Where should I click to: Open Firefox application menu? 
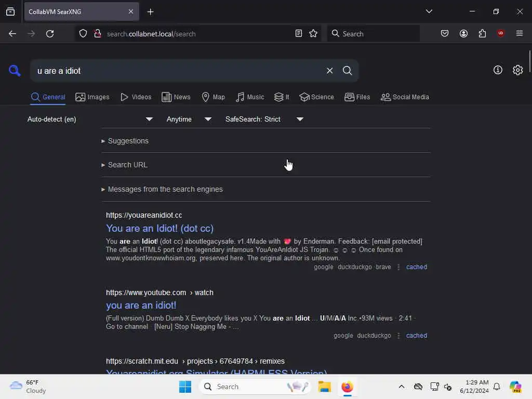519,33
